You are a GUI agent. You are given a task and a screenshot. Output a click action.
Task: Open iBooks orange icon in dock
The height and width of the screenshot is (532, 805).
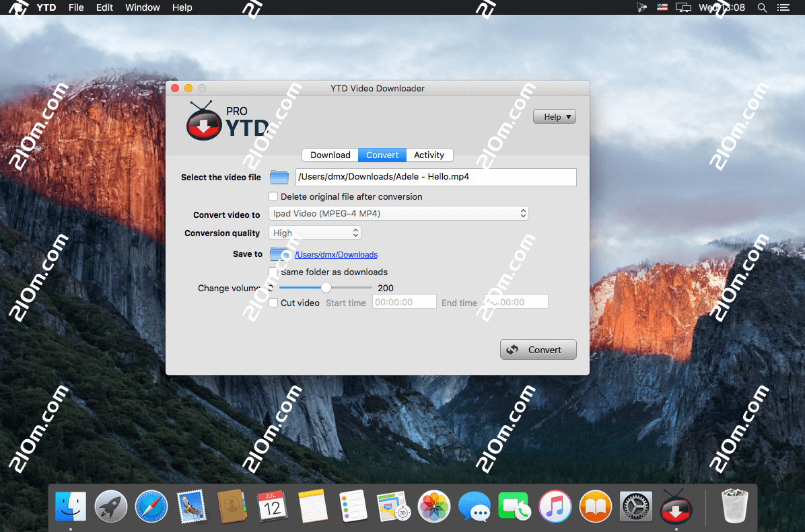point(596,506)
